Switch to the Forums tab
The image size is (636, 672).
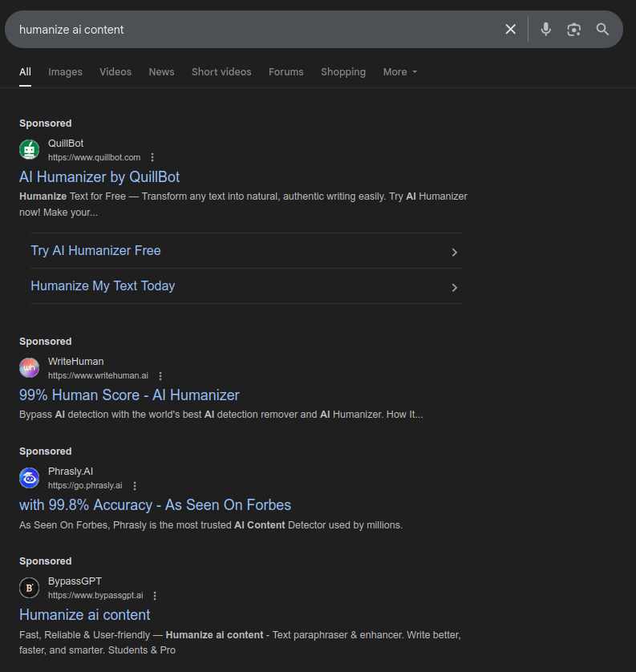point(286,72)
